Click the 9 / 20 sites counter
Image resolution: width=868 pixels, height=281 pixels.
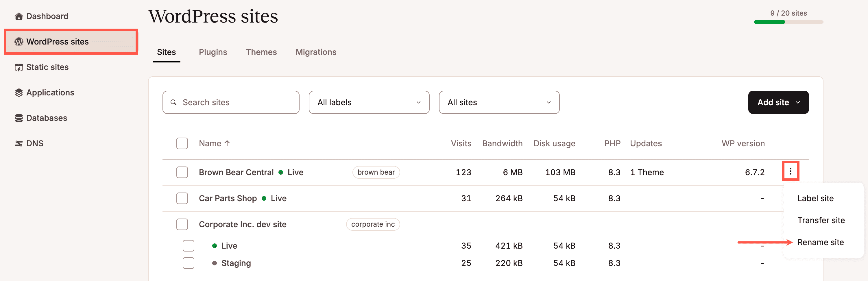pos(788,13)
